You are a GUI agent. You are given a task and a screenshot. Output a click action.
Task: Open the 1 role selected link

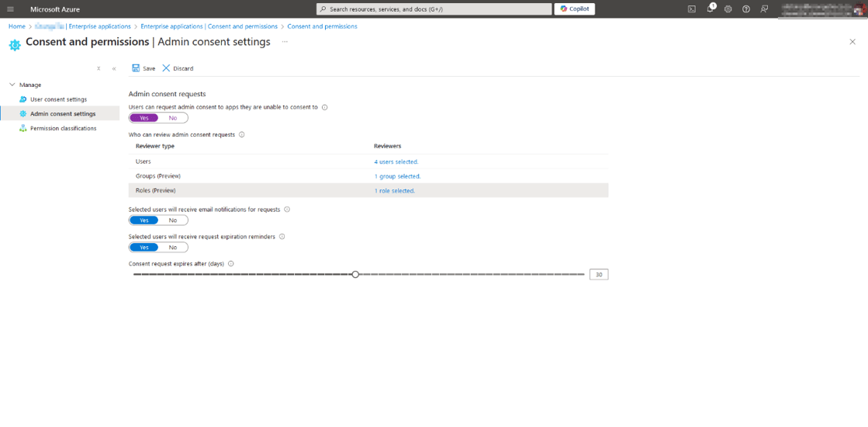coord(395,190)
